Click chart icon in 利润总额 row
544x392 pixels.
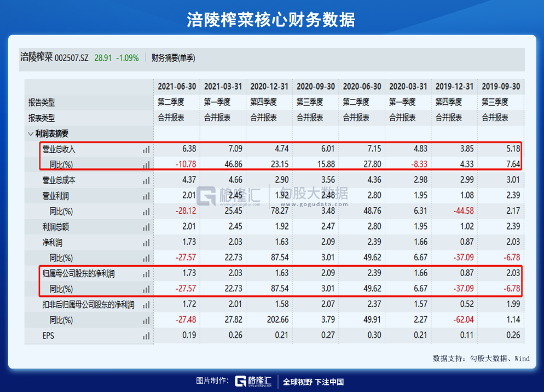pyautogui.click(x=146, y=227)
